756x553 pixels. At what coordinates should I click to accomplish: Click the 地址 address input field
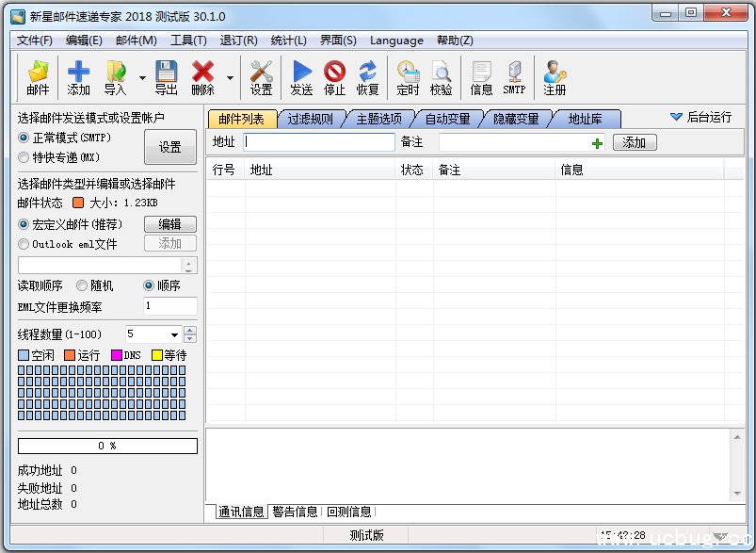click(319, 142)
